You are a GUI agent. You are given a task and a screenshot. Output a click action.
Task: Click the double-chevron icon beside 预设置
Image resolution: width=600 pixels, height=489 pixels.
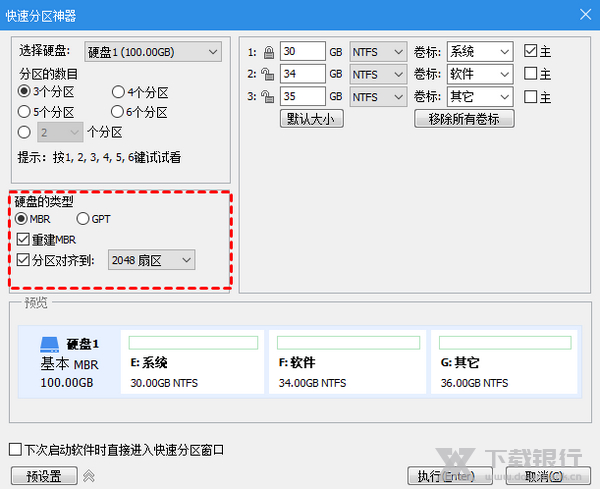point(89,476)
